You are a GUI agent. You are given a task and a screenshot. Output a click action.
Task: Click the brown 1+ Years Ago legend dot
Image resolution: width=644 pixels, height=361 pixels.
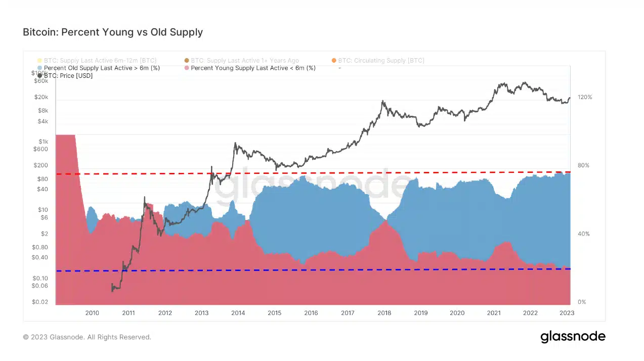187,61
